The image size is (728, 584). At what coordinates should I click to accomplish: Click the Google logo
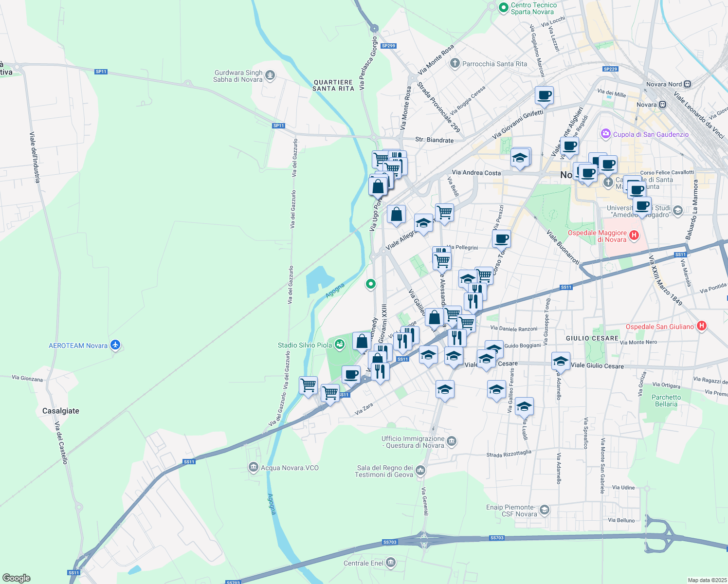click(x=17, y=578)
